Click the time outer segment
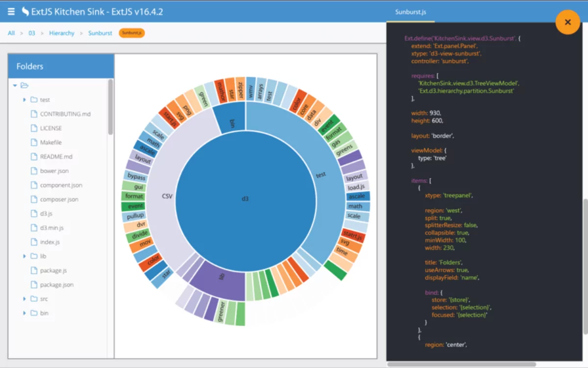The height and width of the screenshot is (368, 588). [x=343, y=251]
